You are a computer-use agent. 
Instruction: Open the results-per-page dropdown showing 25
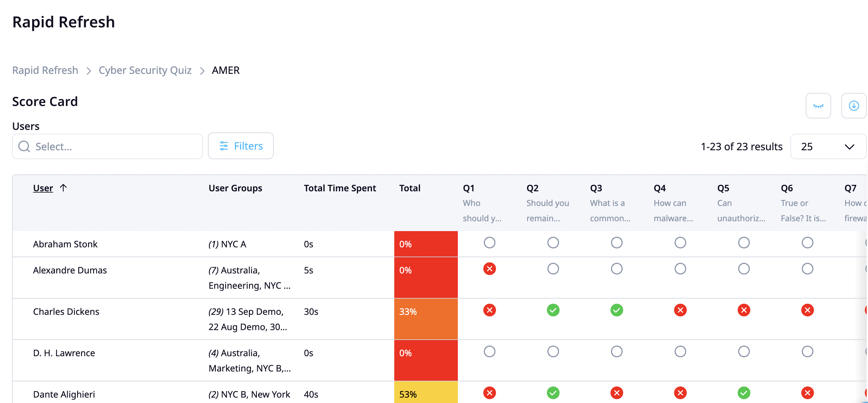[828, 146]
